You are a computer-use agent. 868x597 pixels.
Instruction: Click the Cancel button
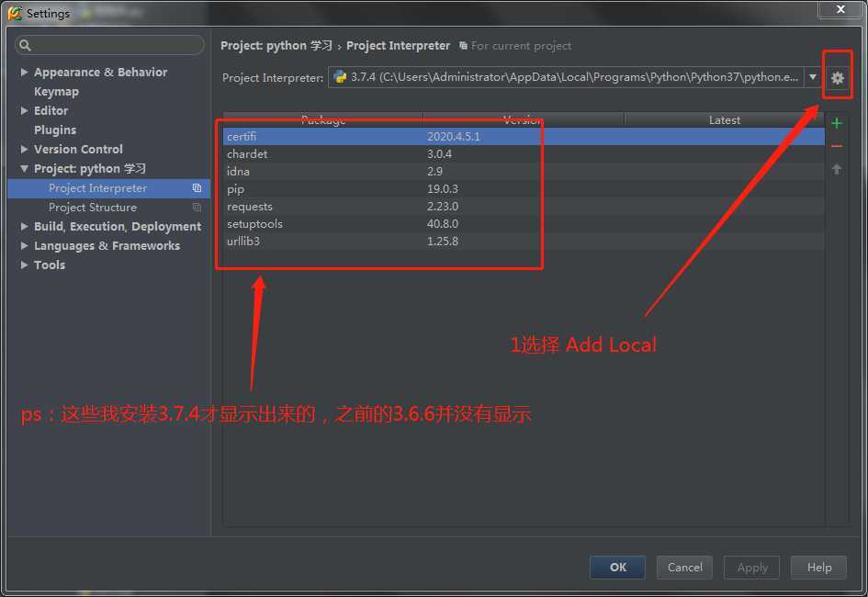pyautogui.click(x=684, y=567)
